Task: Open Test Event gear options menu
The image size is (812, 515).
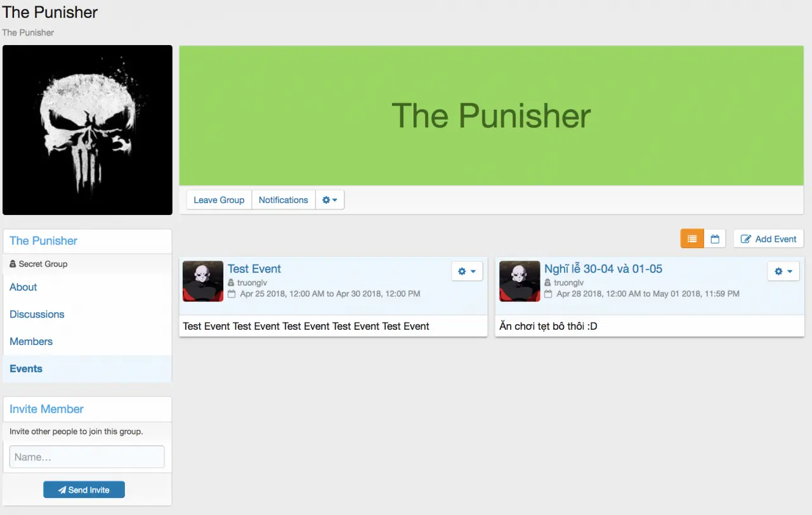Action: [467, 271]
